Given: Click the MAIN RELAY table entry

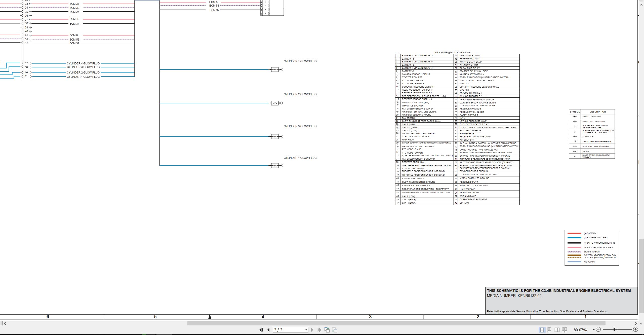Looking at the screenshot, I should pyautogui.click(x=408, y=140).
